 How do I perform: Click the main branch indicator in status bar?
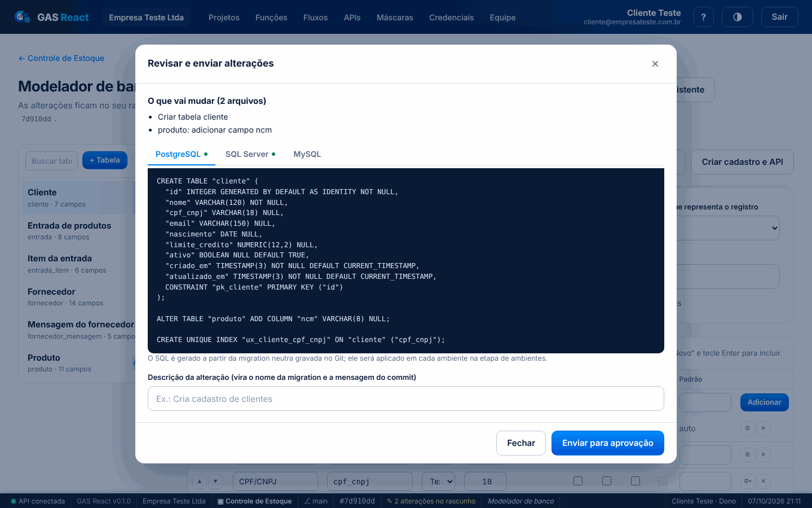[x=316, y=501]
